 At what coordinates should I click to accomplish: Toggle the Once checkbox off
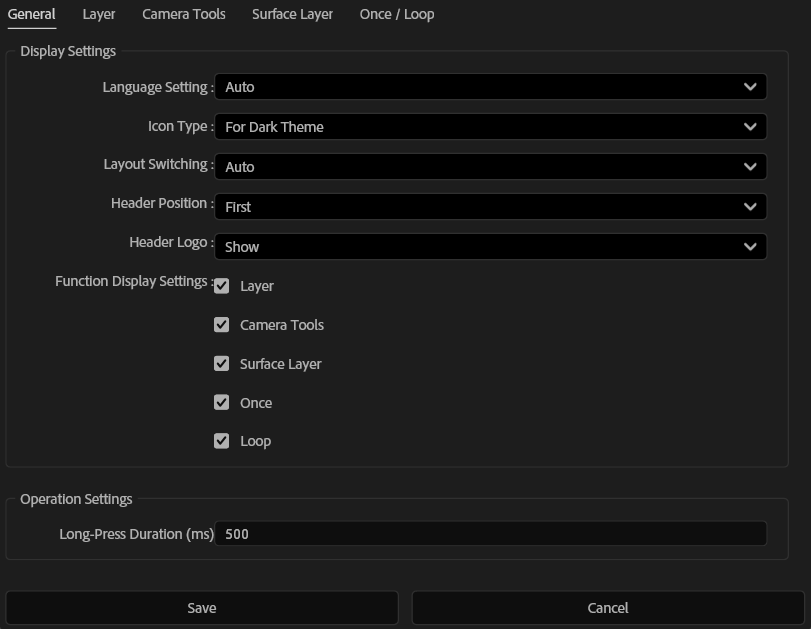[x=221, y=402]
